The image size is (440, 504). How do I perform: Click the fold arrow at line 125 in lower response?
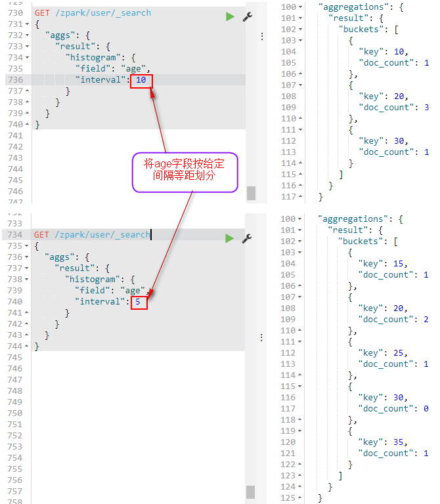pyautogui.click(x=299, y=497)
